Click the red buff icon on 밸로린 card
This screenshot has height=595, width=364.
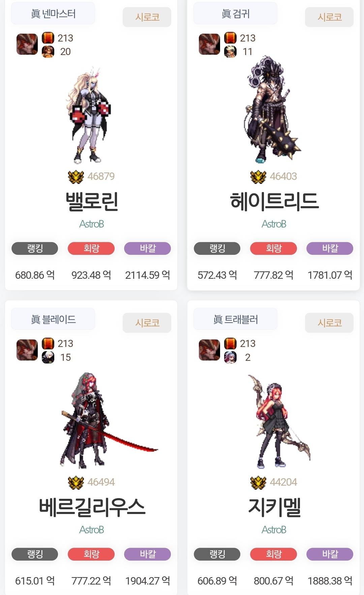point(48,38)
